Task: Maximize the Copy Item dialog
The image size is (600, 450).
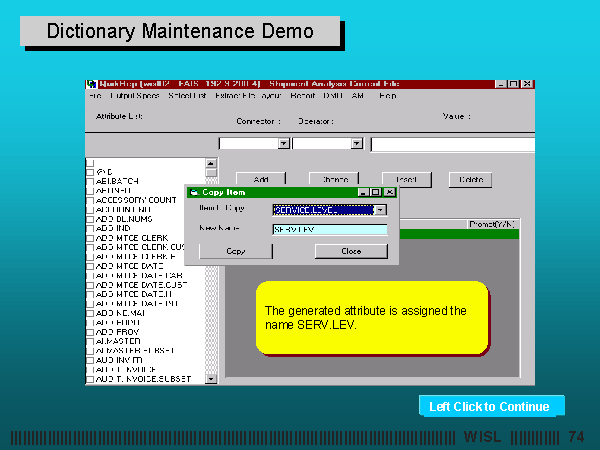Action: (x=376, y=191)
